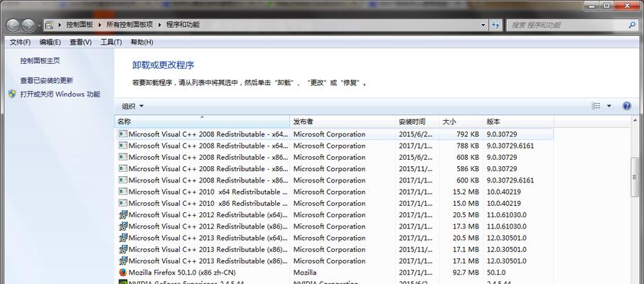Expand the arrow after 所有控制面板项 breadcrumb
Screen dimensions: 644x284
[159, 25]
